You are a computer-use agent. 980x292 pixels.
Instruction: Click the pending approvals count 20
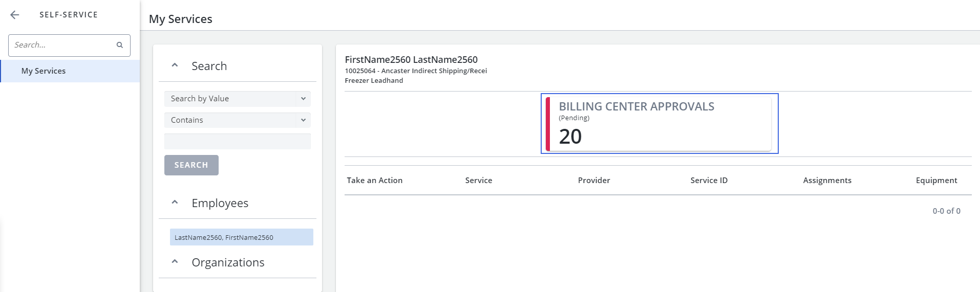(570, 137)
